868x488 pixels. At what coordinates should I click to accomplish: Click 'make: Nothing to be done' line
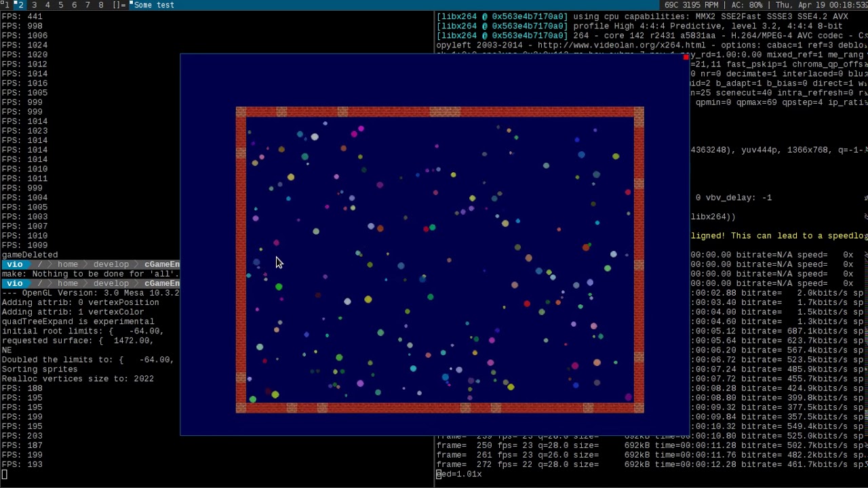[x=91, y=274]
